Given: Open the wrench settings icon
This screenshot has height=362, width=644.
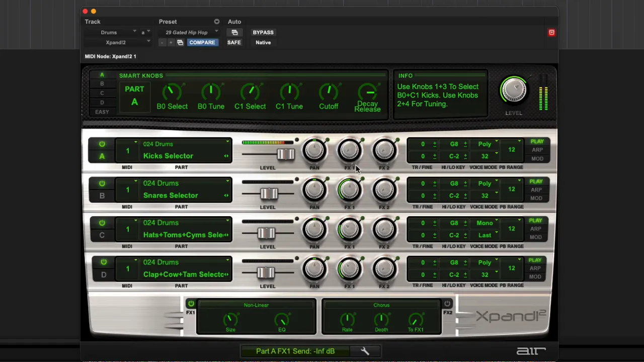Looking at the screenshot, I should coord(365,351).
